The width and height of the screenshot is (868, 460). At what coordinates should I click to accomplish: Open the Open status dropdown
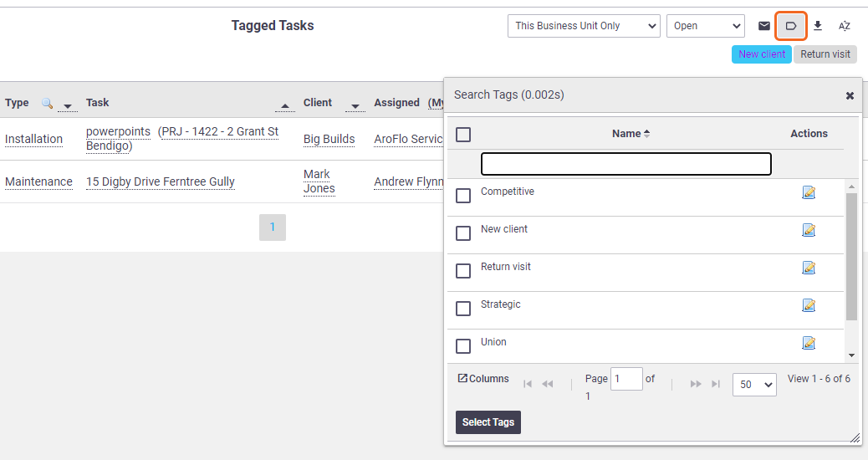point(706,26)
